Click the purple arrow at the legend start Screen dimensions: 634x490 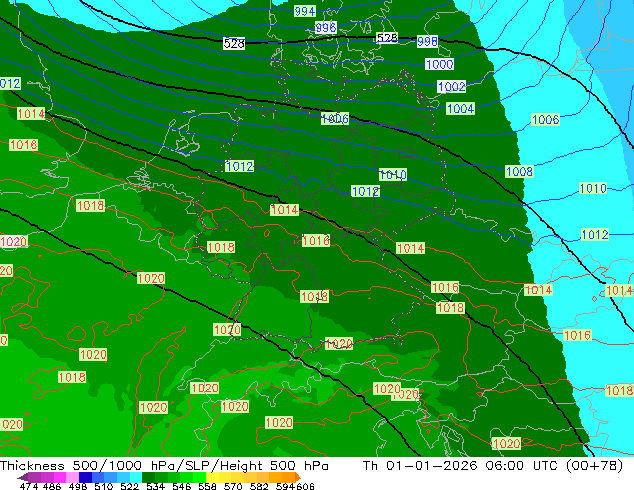tap(23, 477)
